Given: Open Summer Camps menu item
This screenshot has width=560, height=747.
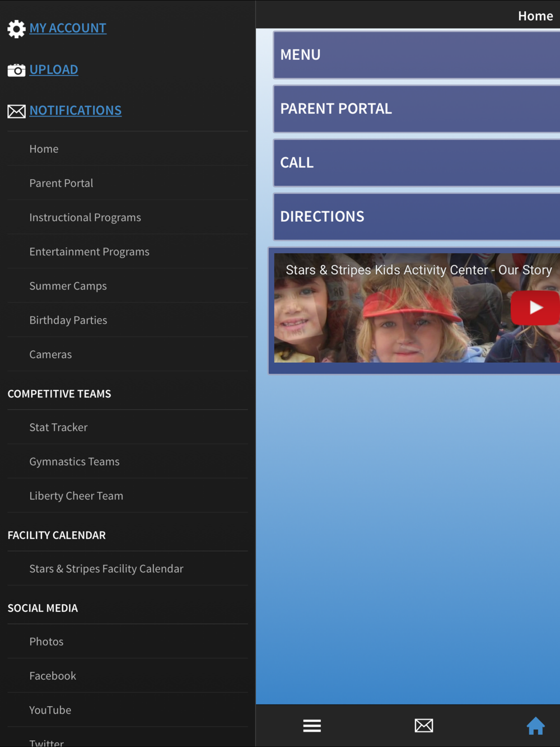Looking at the screenshot, I should (128, 286).
